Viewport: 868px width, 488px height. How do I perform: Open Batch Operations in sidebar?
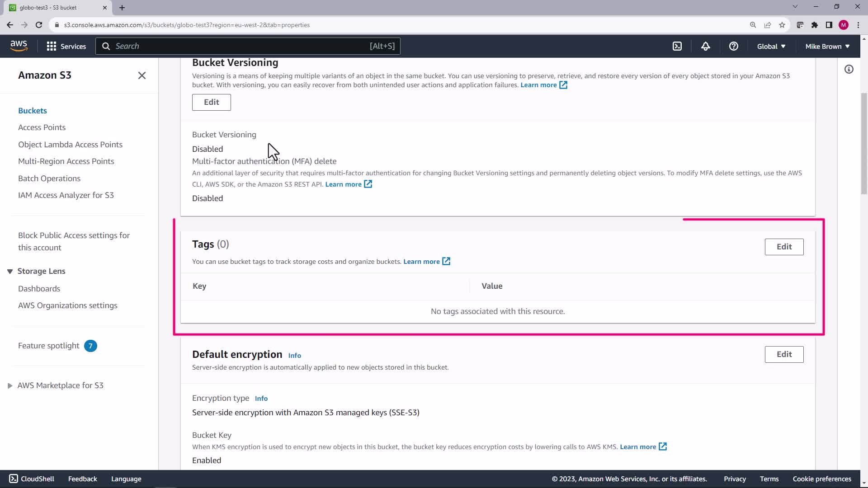tap(49, 178)
